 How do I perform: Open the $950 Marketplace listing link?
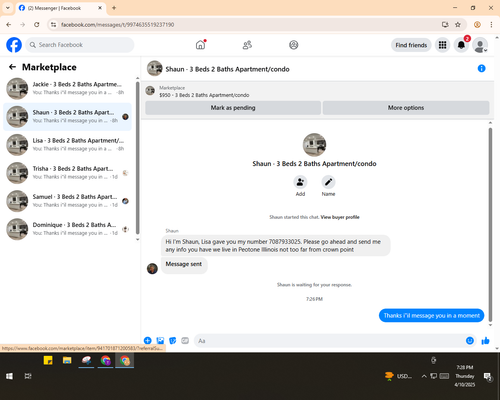pos(204,95)
